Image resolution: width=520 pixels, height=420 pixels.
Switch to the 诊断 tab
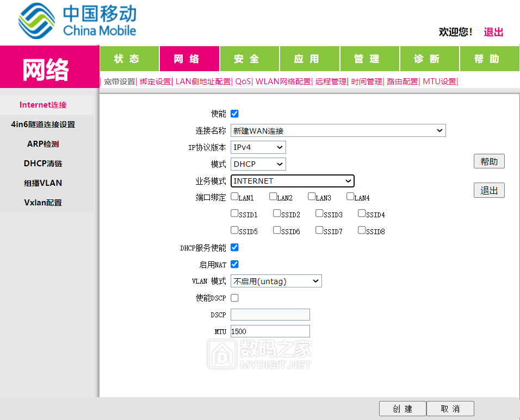[430, 59]
